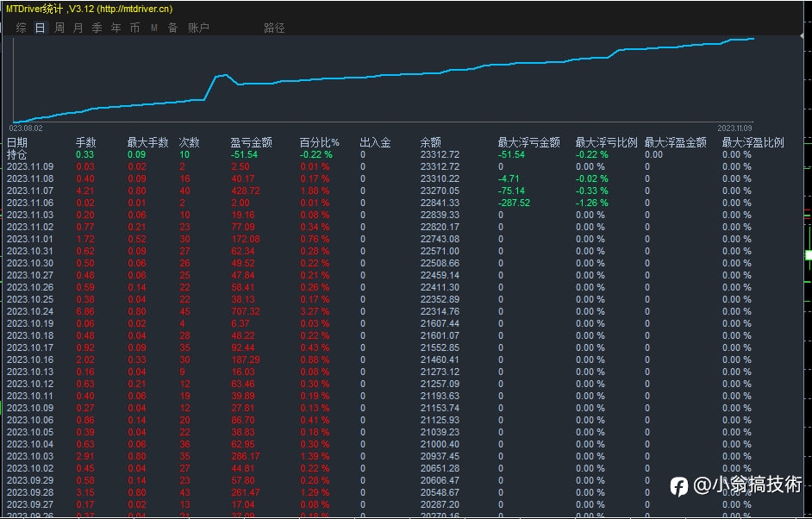Click the 最大浮盈比例 column header

pos(753,142)
